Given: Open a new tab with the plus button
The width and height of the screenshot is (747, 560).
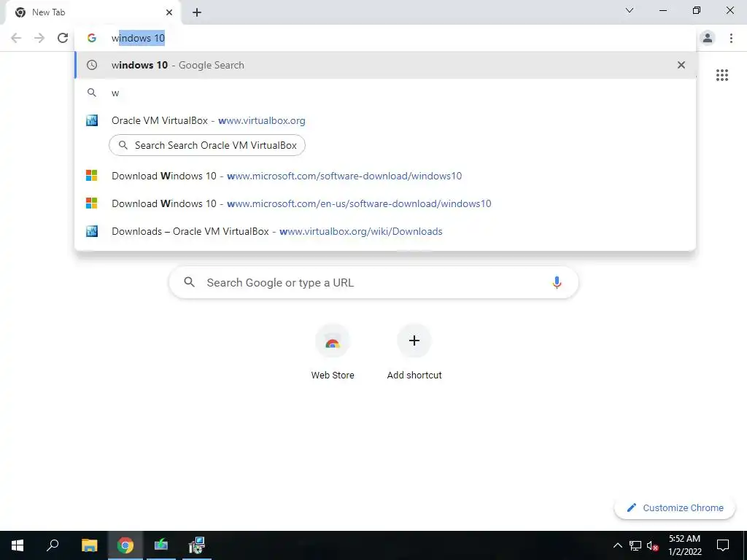Looking at the screenshot, I should pyautogui.click(x=197, y=12).
